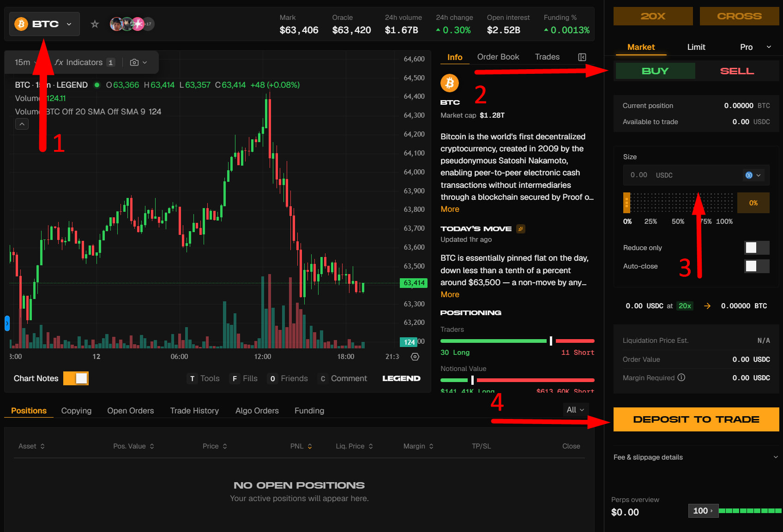
Task: Expand the 100 perps overview score
Action: click(x=703, y=511)
